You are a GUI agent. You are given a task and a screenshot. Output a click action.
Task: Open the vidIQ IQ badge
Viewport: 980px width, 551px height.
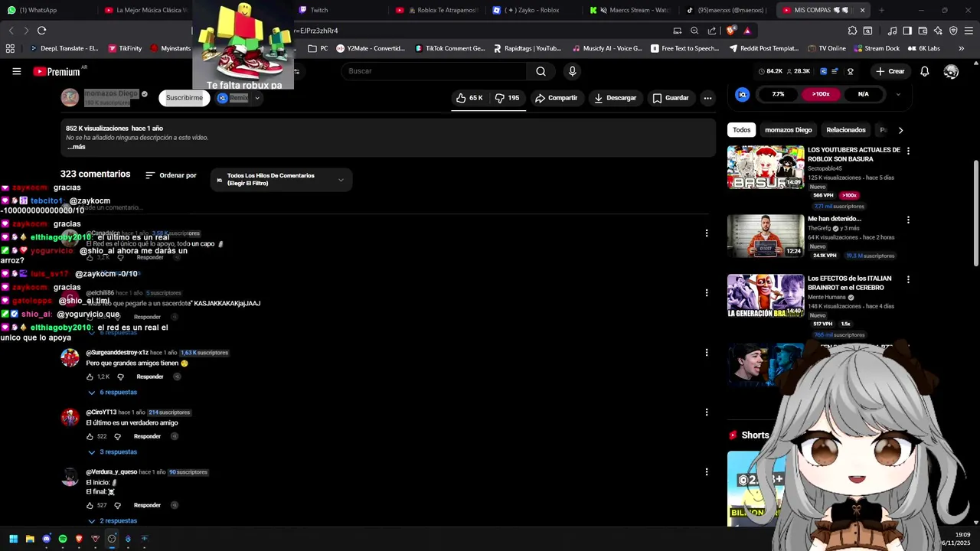(x=742, y=94)
